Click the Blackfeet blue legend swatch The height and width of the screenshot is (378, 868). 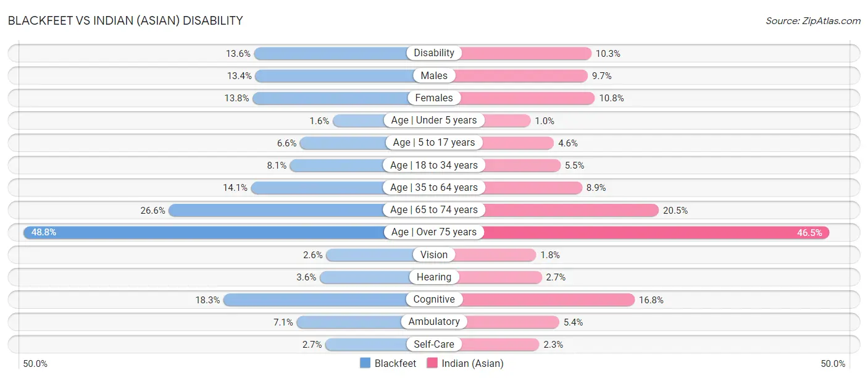(x=365, y=363)
